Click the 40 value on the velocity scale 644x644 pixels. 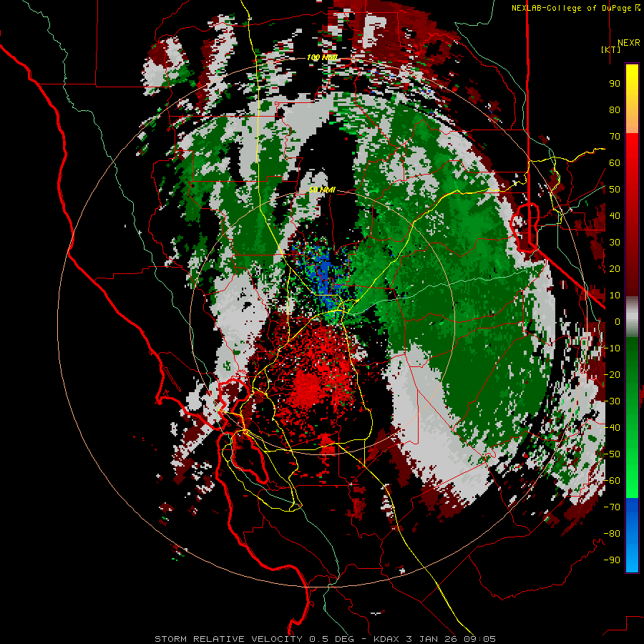615,215
